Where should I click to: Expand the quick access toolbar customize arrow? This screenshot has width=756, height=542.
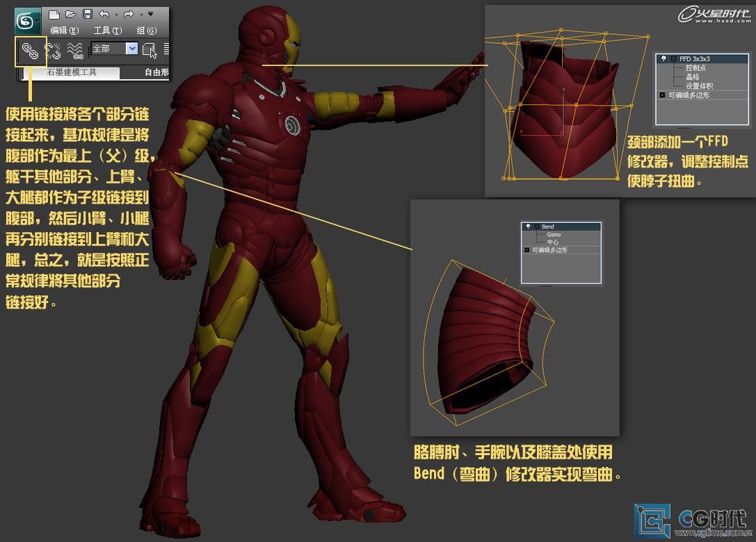click(150, 14)
